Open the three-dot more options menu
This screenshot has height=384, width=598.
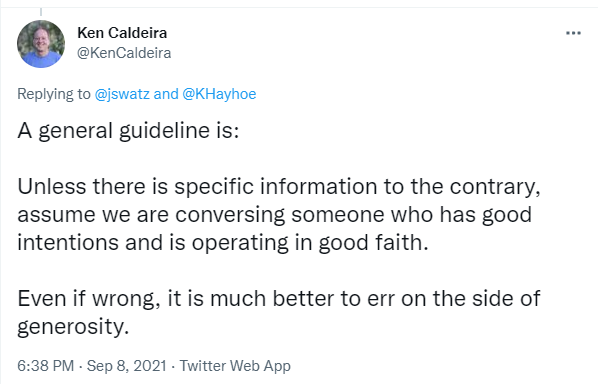pyautogui.click(x=573, y=33)
